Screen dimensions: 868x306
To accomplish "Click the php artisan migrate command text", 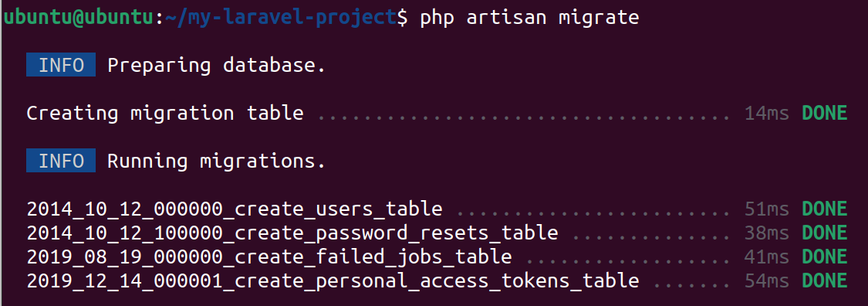I will 530,19.
